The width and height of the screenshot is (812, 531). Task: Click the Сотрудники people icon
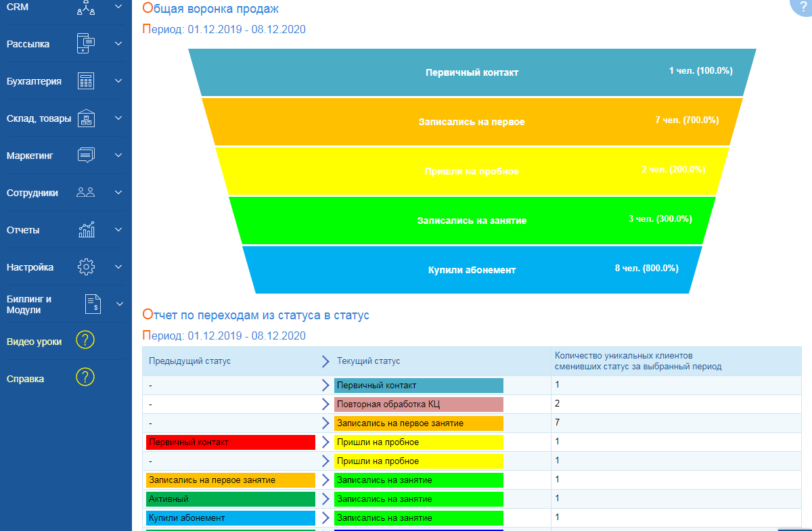[86, 193]
